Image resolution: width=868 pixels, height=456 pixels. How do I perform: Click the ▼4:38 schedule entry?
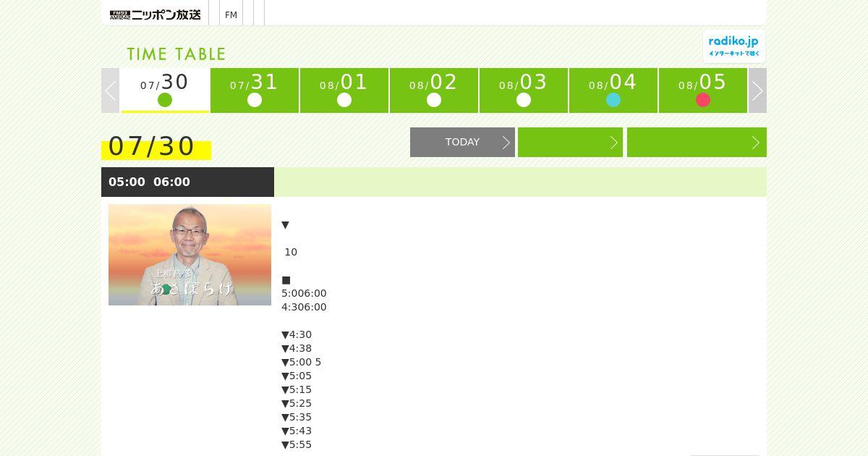[x=297, y=348]
